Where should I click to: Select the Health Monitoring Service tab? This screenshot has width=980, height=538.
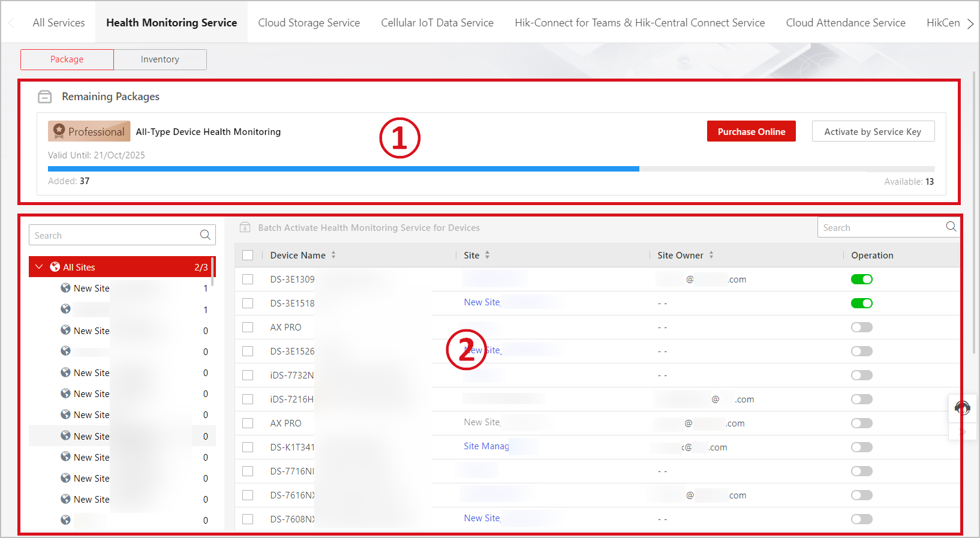[172, 23]
